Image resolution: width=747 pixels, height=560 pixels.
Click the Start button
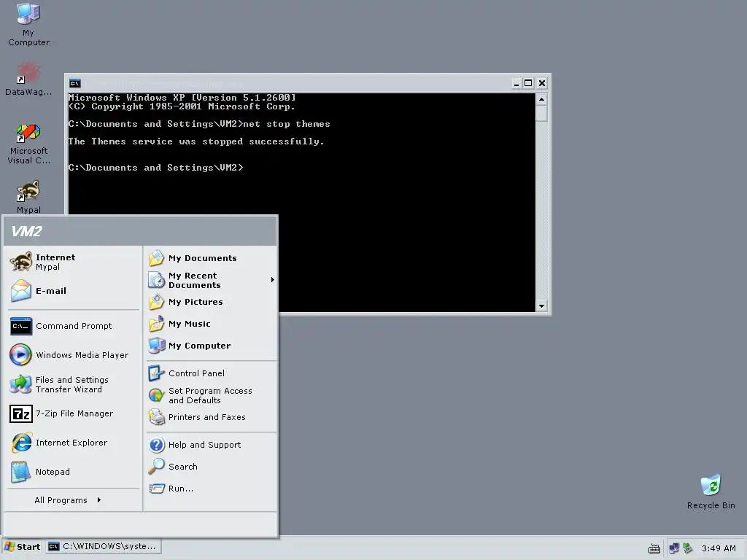pos(23,547)
